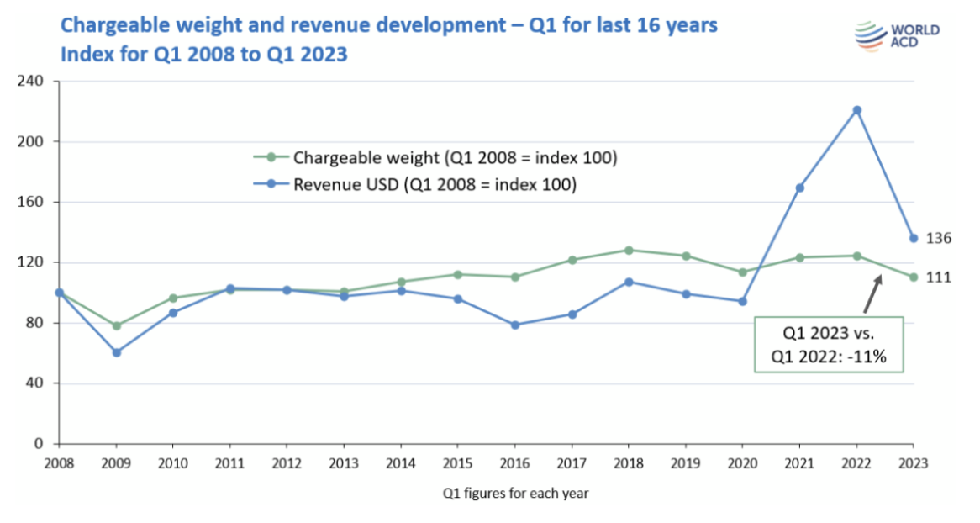Image resolution: width=980 pixels, height=523 pixels.
Task: Click the Revenue USD data point for 2018
Action: point(629,283)
